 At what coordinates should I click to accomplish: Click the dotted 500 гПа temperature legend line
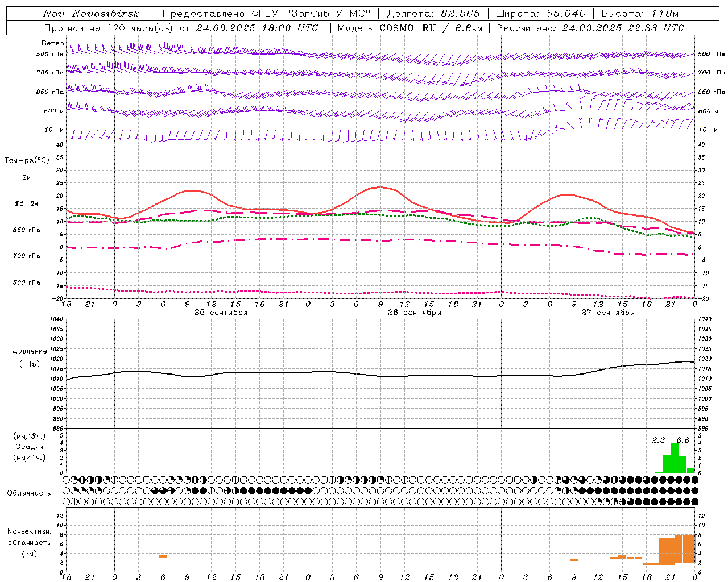coord(25,289)
